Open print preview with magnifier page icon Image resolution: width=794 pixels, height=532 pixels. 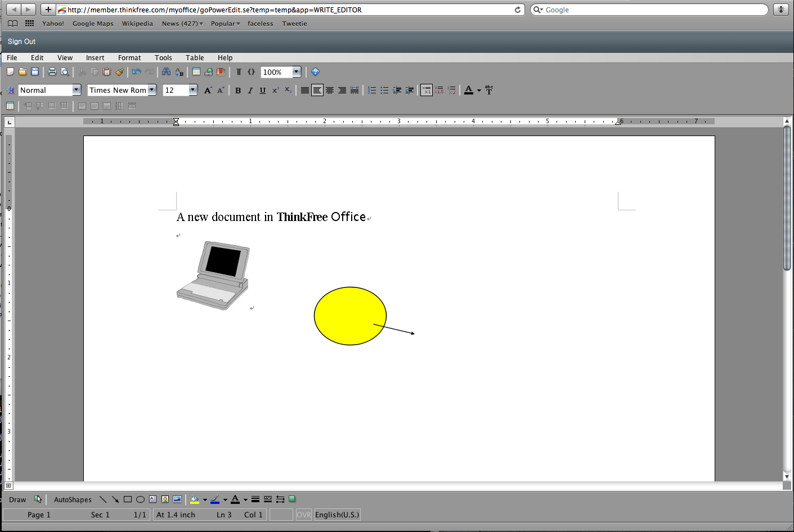point(65,72)
